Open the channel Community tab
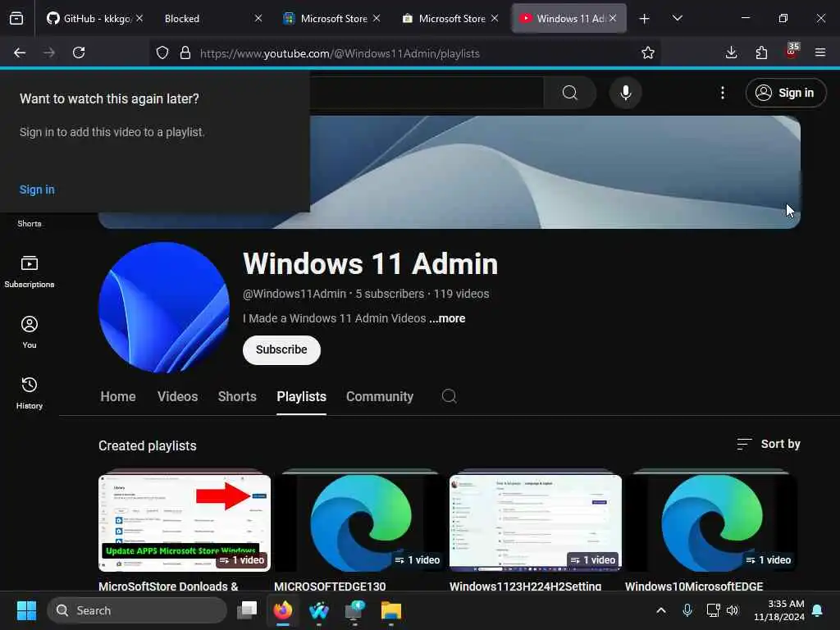The height and width of the screenshot is (630, 840). point(379,396)
